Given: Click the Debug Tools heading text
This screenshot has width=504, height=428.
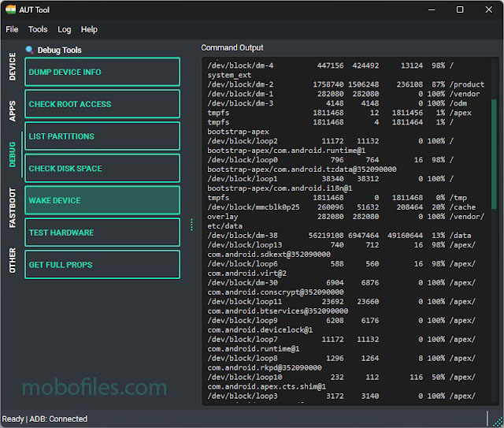Looking at the screenshot, I should click(x=60, y=50).
